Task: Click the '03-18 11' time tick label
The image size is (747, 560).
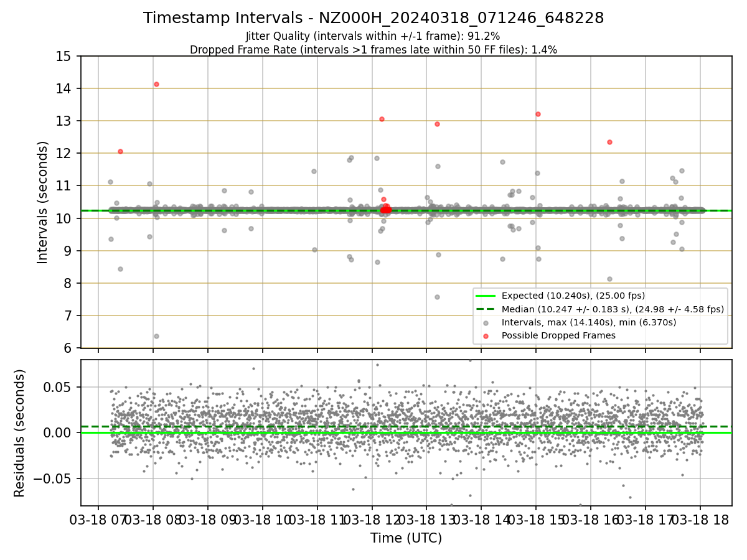Action: click(317, 520)
